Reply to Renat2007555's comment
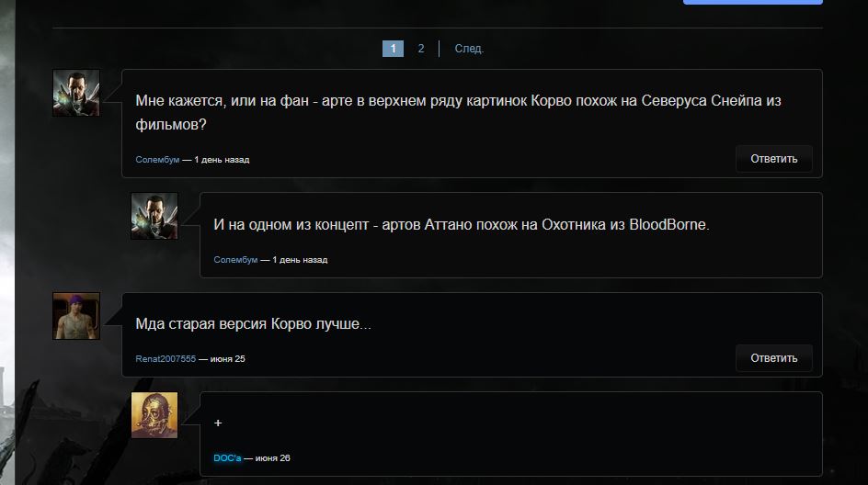This screenshot has height=485, width=868. click(x=774, y=358)
